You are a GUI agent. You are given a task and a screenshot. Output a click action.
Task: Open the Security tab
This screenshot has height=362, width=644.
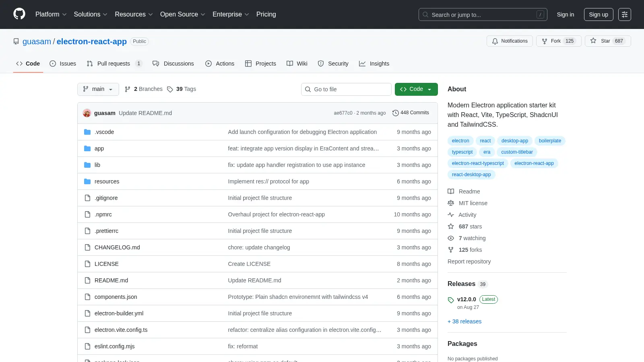(333, 64)
